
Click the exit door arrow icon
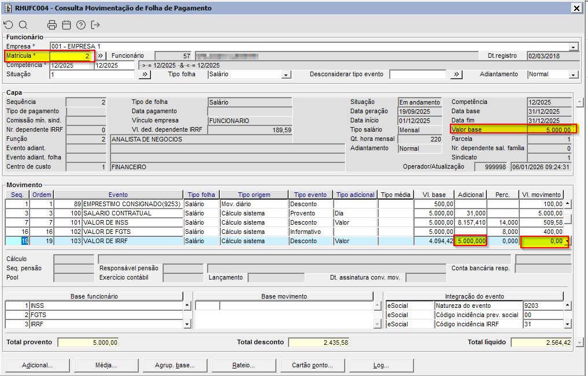[96, 25]
